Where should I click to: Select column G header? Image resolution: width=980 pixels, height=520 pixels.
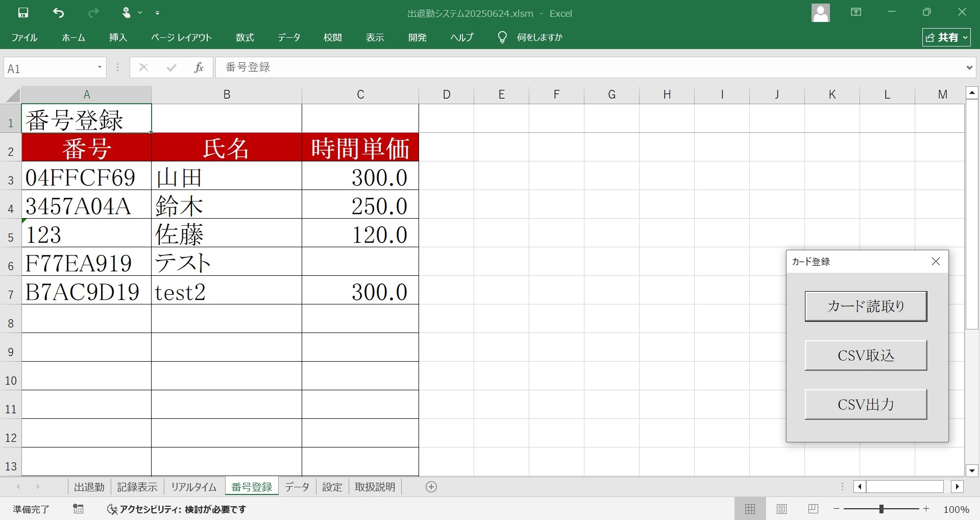click(x=611, y=94)
